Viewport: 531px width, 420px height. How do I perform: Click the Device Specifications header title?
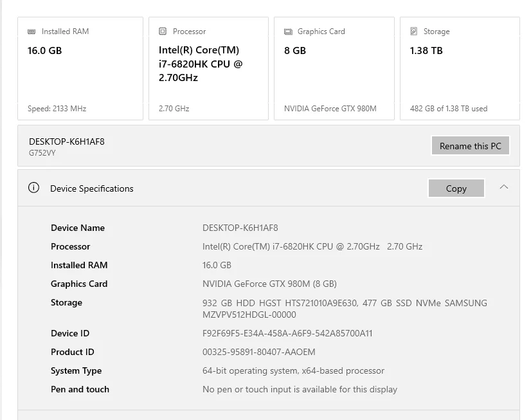(92, 188)
